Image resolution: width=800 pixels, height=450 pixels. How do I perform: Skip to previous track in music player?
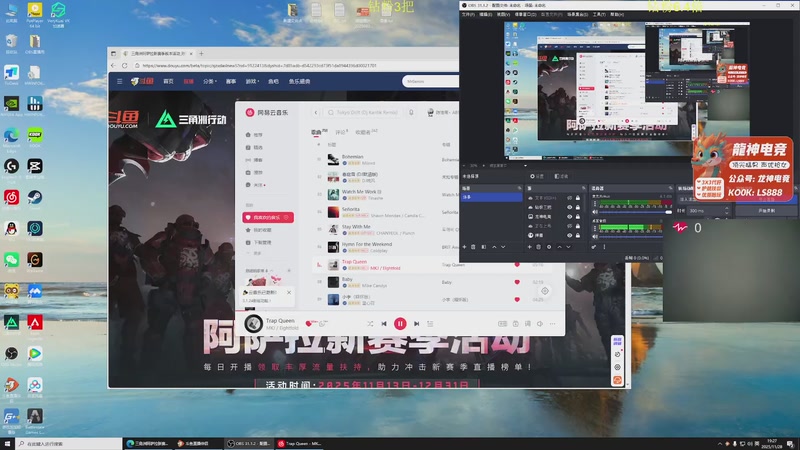(384, 324)
